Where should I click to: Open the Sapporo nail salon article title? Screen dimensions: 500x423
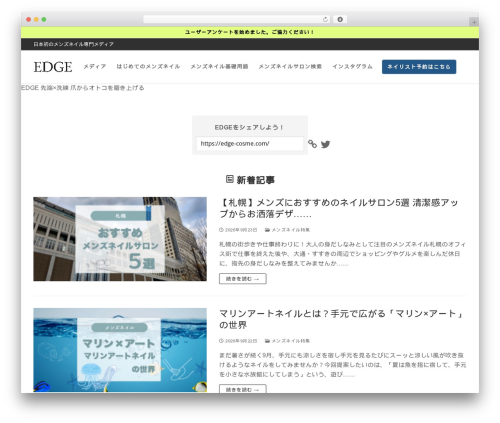339,208
